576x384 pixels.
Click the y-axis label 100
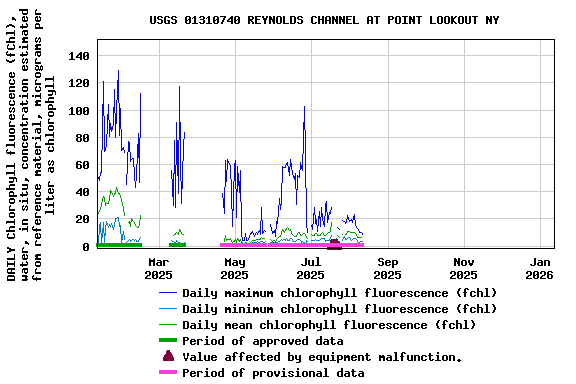coord(79,111)
